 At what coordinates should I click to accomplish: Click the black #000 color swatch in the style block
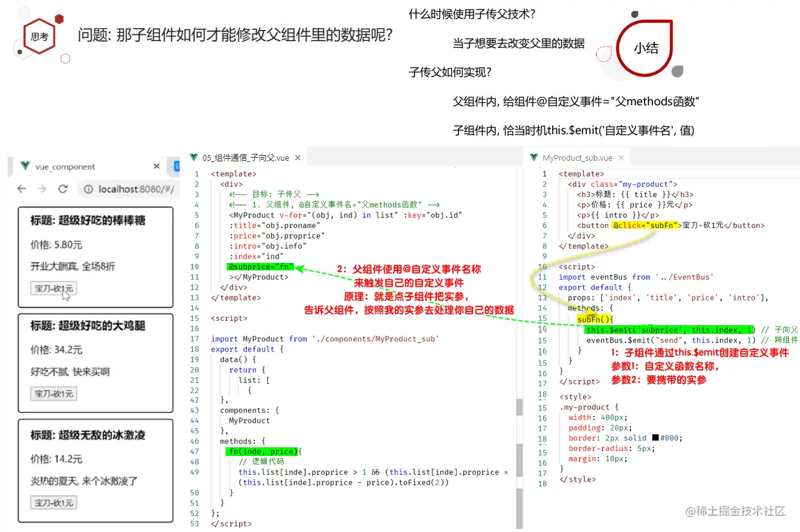655,438
